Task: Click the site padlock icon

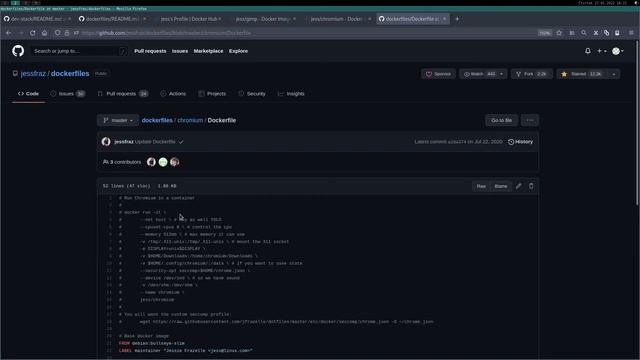Action: tap(67, 33)
